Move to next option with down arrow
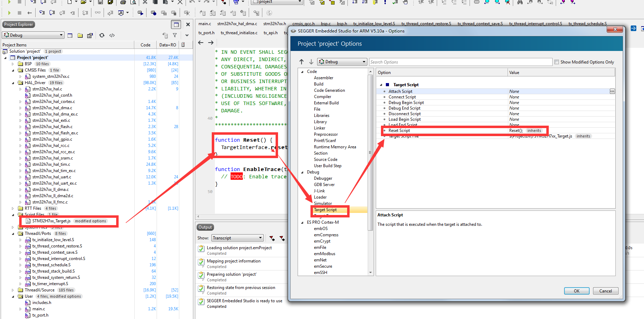644x319 pixels. click(x=311, y=62)
